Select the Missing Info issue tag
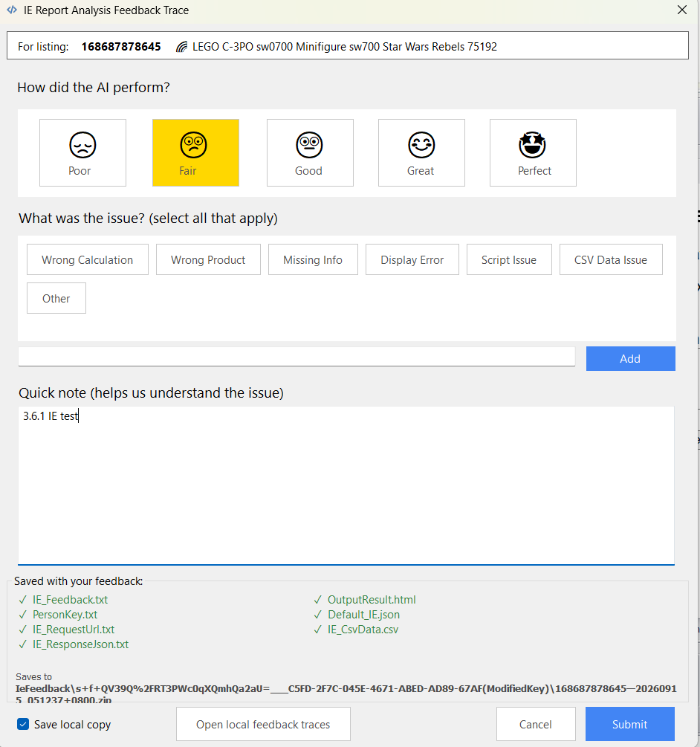 coord(313,259)
